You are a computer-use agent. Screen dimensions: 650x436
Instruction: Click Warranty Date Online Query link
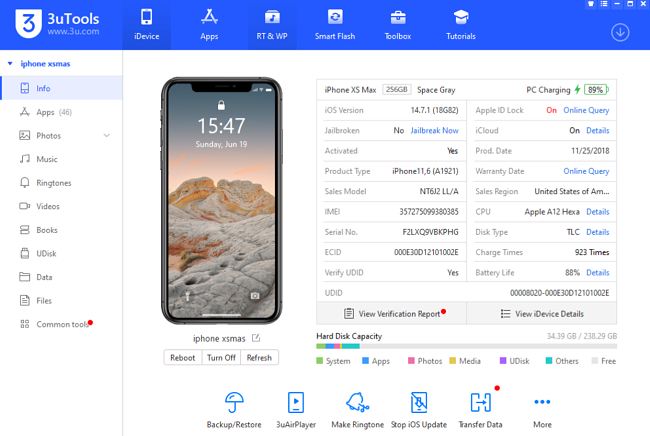click(x=586, y=171)
